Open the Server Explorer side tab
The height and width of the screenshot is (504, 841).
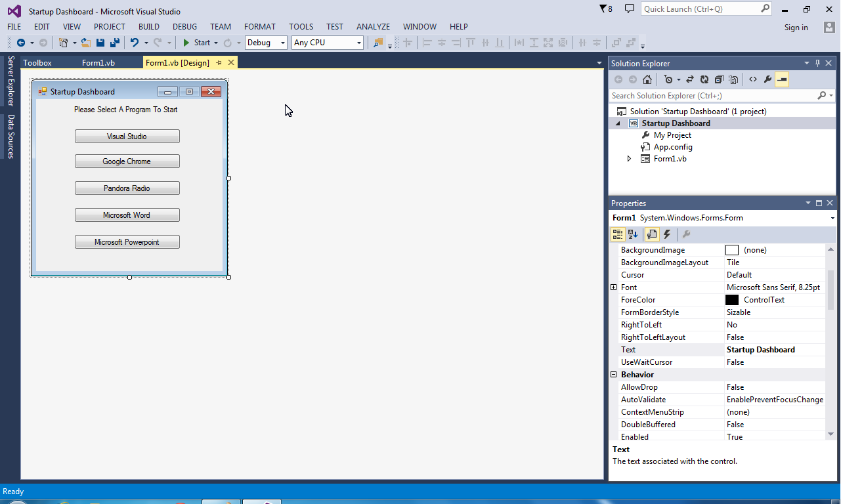tap(11, 81)
